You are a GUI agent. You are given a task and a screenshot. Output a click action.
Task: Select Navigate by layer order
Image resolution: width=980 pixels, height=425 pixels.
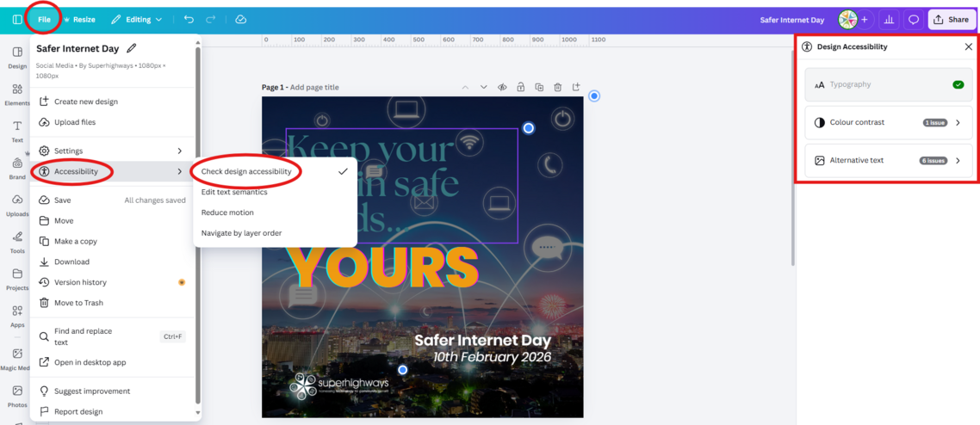pos(275,233)
